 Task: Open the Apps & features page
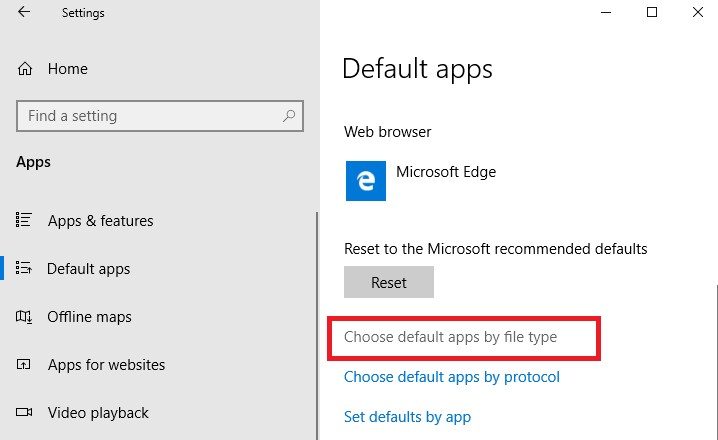tap(100, 221)
